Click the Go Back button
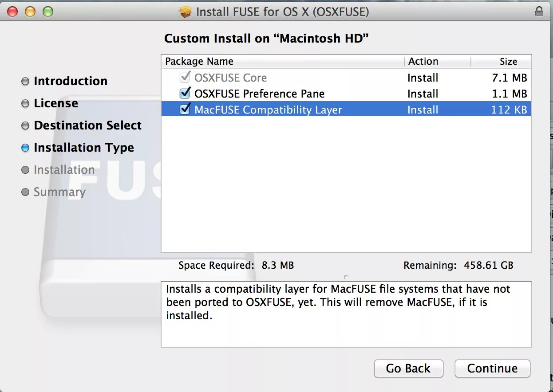Screen dimensions: 553x392 tap(408, 368)
